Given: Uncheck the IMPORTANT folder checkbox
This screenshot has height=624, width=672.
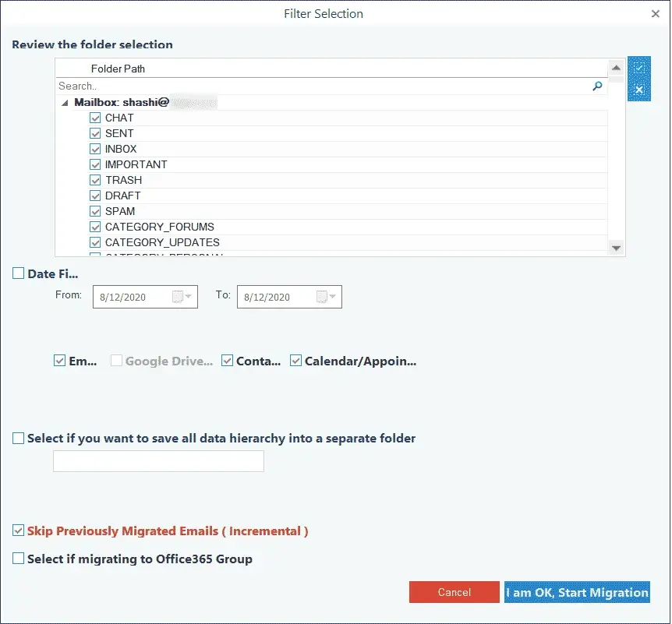Looking at the screenshot, I should pyautogui.click(x=94, y=164).
